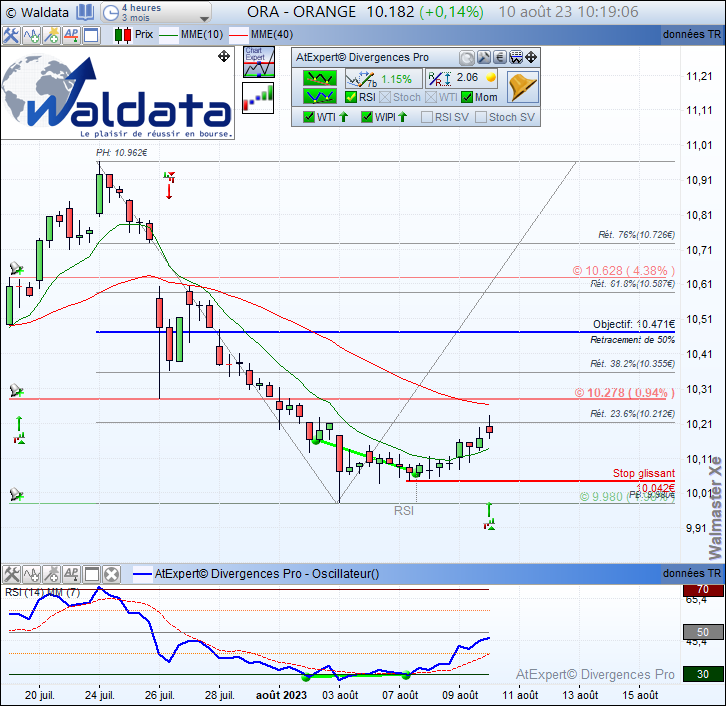Toggle the Stoch checkbox
This screenshot has height=706, width=726.
coord(385,97)
